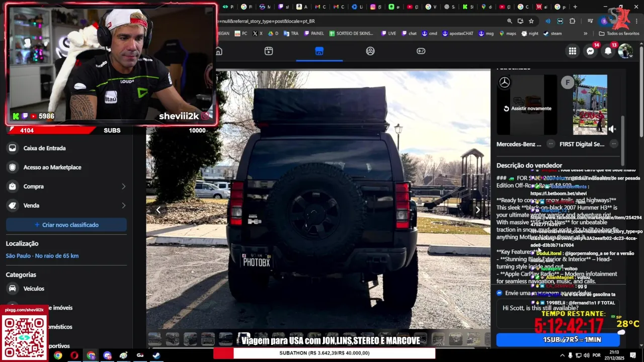The image size is (644, 362).
Task: Open a new browser tab with plus
Action: [575, 7]
